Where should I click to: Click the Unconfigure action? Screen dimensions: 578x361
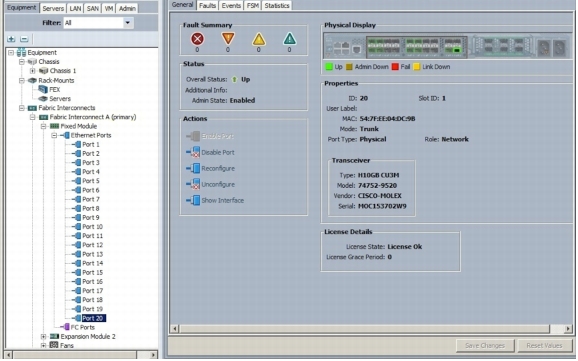pos(210,184)
